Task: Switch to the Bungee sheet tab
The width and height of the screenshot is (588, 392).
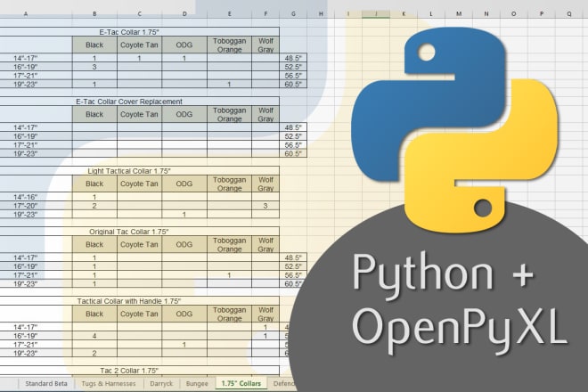Action: 197,383
